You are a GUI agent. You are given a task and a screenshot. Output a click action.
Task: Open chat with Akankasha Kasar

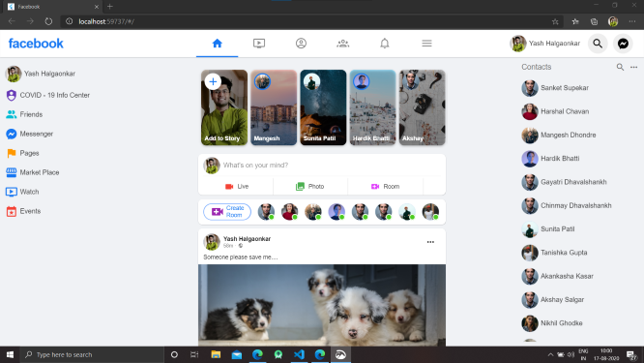557,276
